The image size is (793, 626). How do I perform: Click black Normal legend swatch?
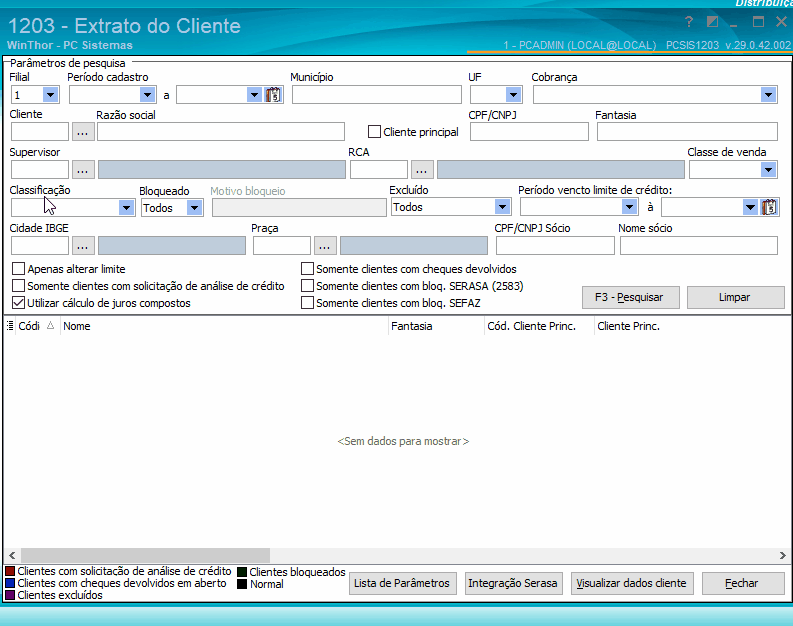242,584
